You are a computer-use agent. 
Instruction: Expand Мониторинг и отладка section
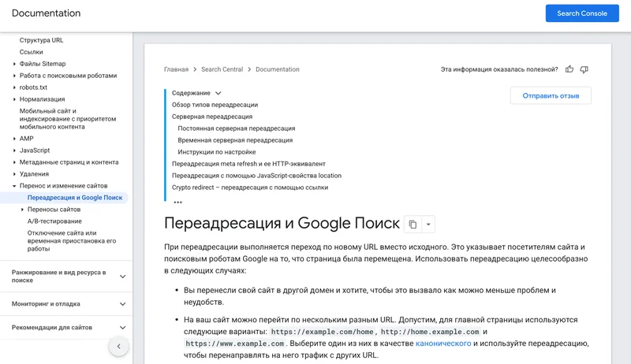[x=123, y=304]
